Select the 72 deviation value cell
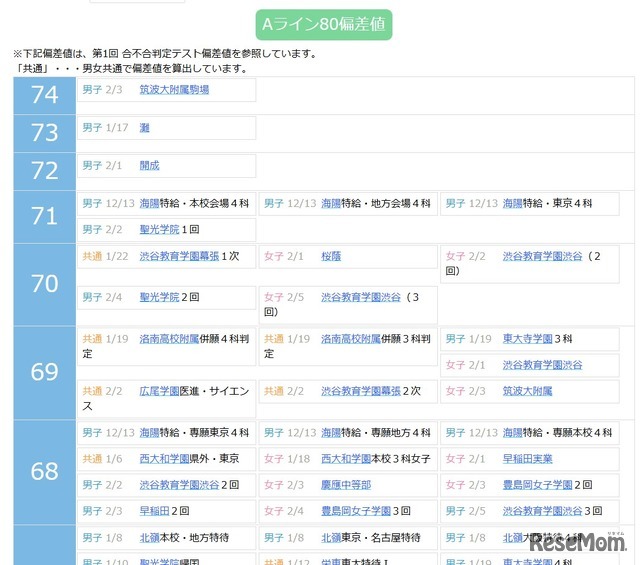 [x=44, y=171]
